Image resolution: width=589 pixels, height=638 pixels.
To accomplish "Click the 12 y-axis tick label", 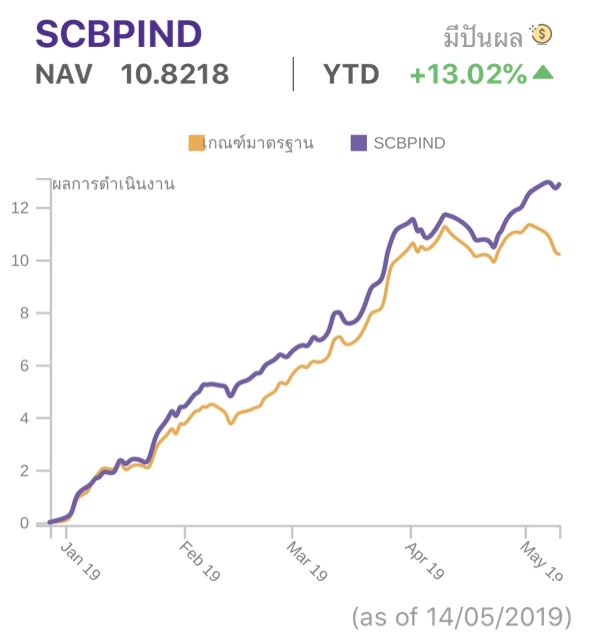I will click(20, 208).
